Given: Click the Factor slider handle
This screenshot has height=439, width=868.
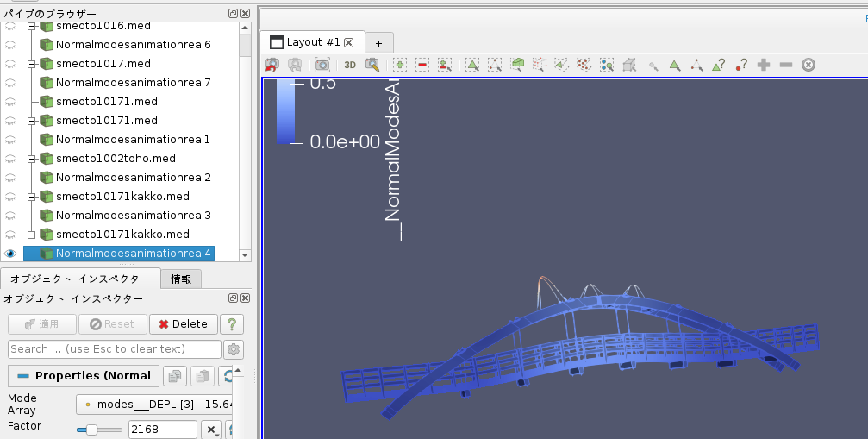Looking at the screenshot, I should [x=91, y=430].
